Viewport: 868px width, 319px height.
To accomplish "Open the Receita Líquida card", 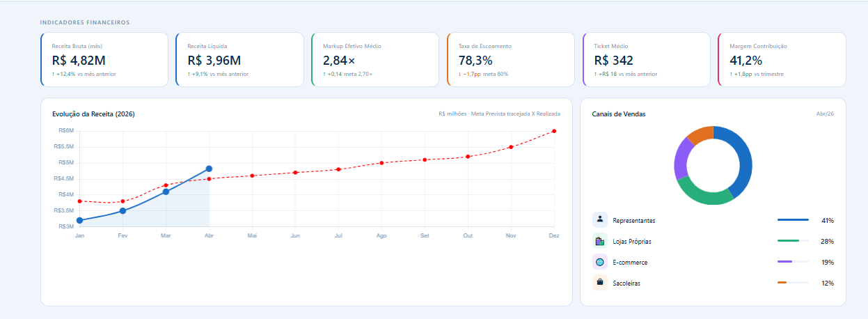I will point(240,59).
